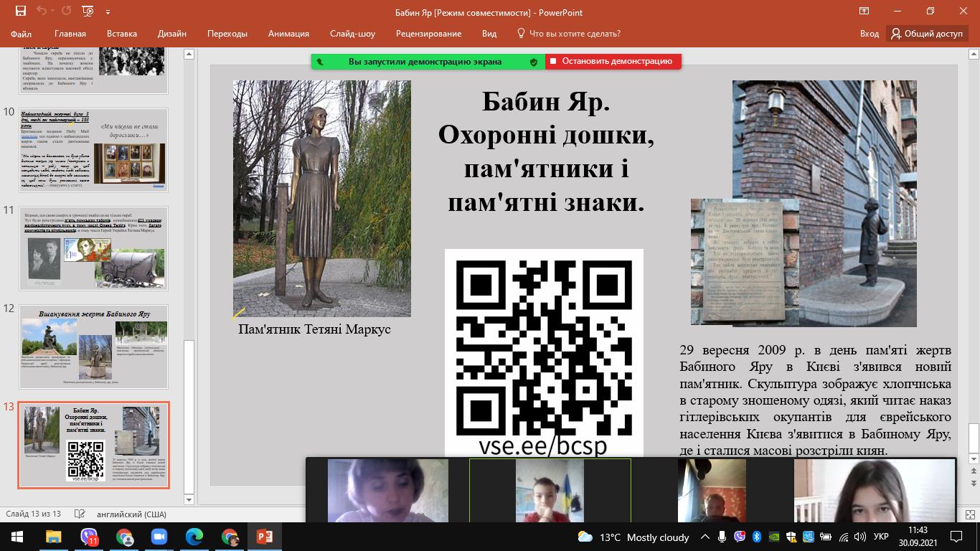Click the Redo icon in quick access

(67, 11)
